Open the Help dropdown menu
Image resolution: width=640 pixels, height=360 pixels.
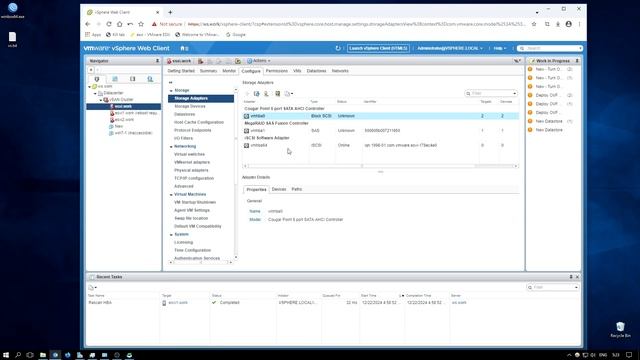tap(500, 48)
